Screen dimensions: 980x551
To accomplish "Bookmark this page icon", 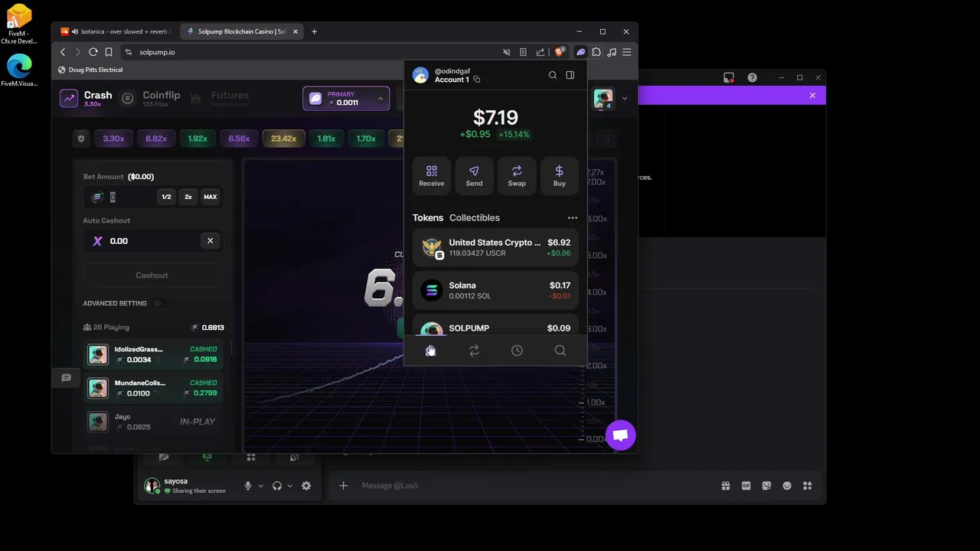I will (x=109, y=52).
